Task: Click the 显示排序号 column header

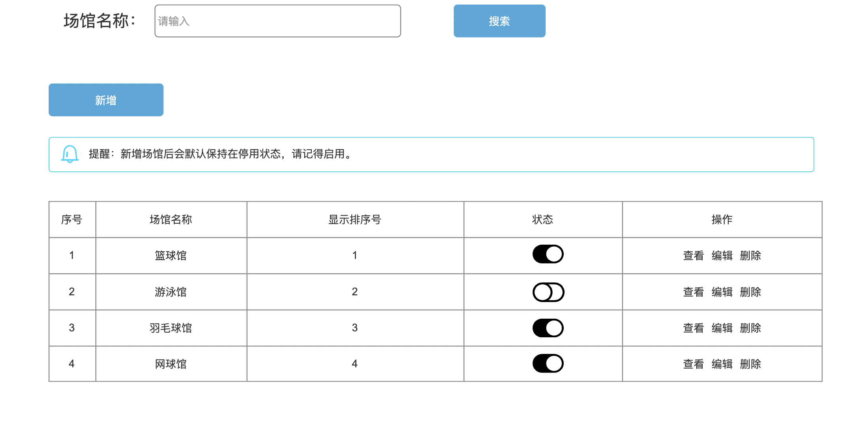Action: coord(355,220)
